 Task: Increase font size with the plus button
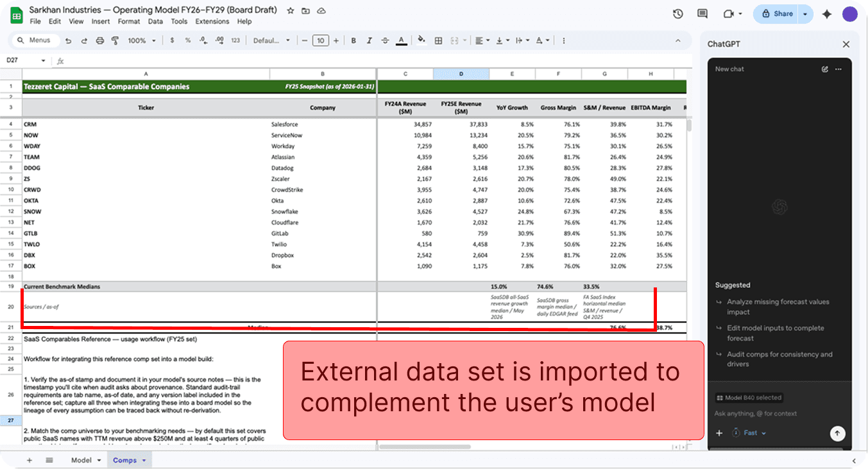coord(336,40)
